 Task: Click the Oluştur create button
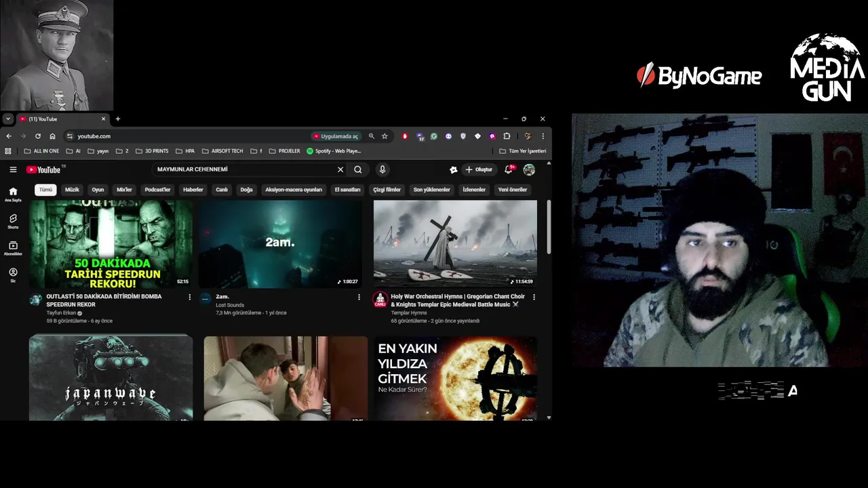coord(479,169)
